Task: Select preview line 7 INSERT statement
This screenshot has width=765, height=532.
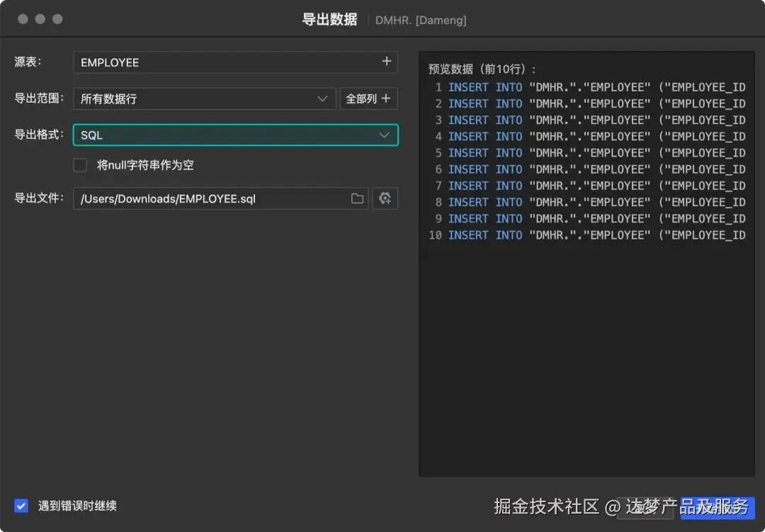Action: tap(596, 186)
